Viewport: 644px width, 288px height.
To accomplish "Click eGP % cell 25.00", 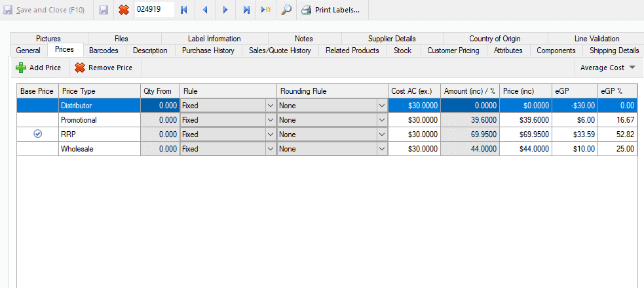I will click(x=618, y=149).
